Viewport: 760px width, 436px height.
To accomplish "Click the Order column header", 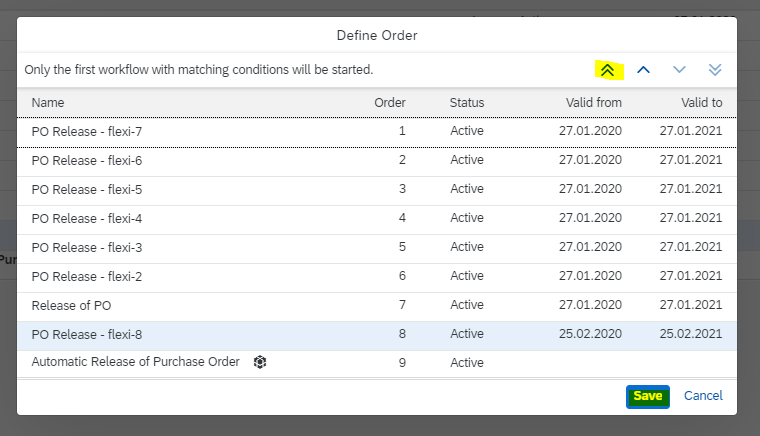I will 390,103.
